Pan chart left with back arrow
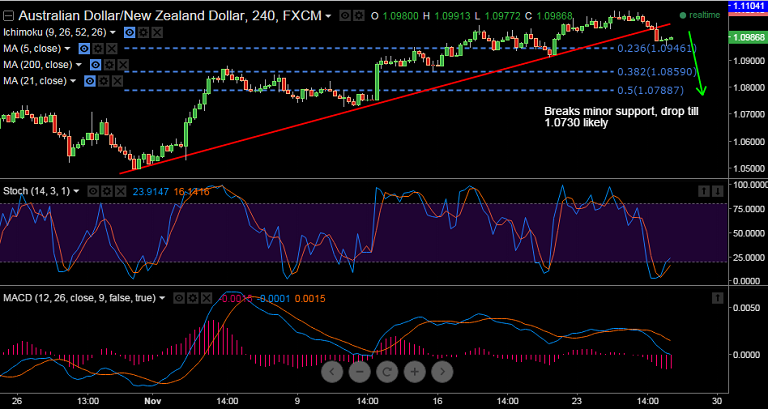Image resolution: width=768 pixels, height=409 pixels. click(x=332, y=371)
